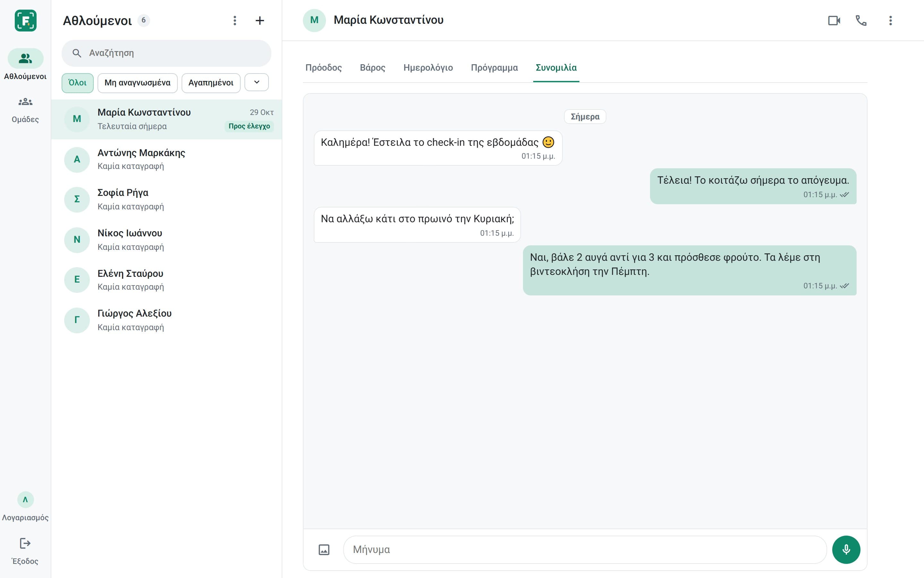The image size is (924, 578).
Task: Click the reply 'Τέλεια! Το κοιτάζω σήμερα'
Action: pyautogui.click(x=753, y=186)
